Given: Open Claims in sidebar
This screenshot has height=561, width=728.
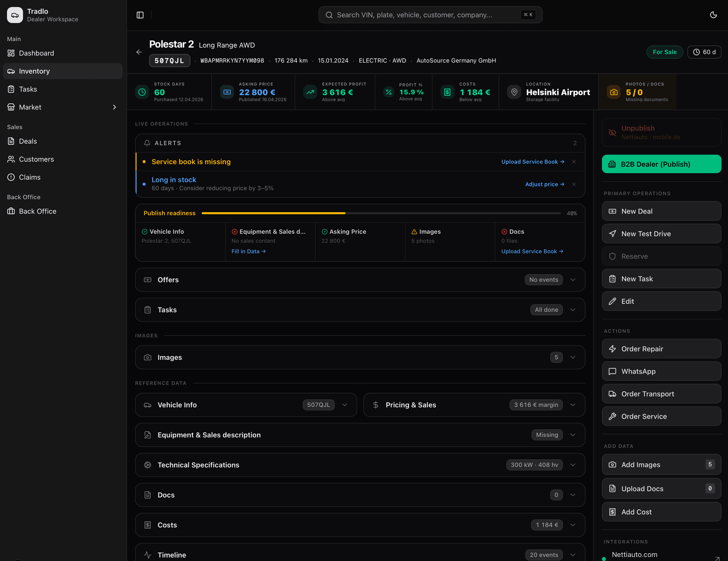Looking at the screenshot, I should click(63, 177).
